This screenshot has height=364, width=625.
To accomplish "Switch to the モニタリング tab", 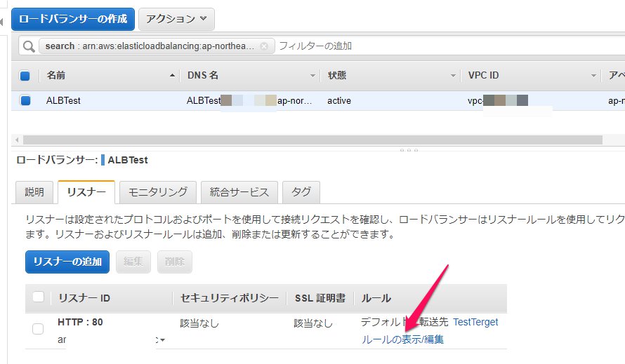I will tap(157, 191).
